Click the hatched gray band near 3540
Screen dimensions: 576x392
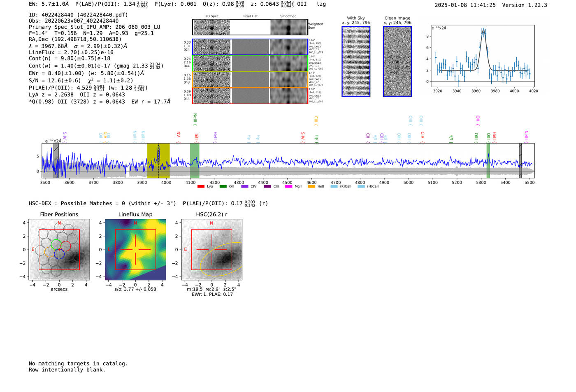tap(56, 160)
